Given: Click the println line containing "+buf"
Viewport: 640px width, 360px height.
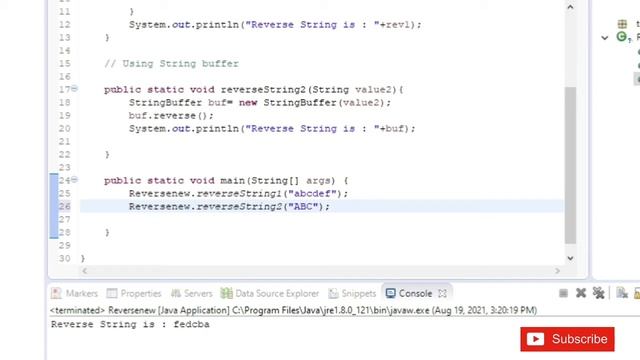Looking at the screenshot, I should pos(272,129).
